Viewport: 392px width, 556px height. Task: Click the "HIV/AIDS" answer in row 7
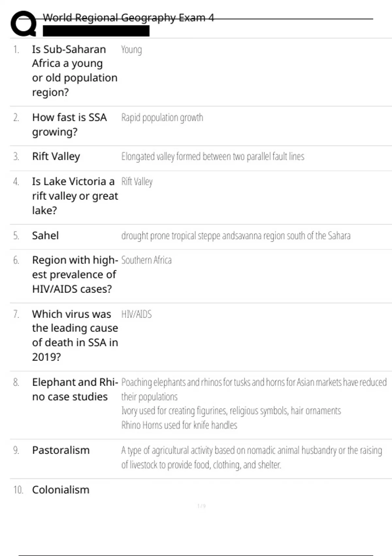coord(137,314)
